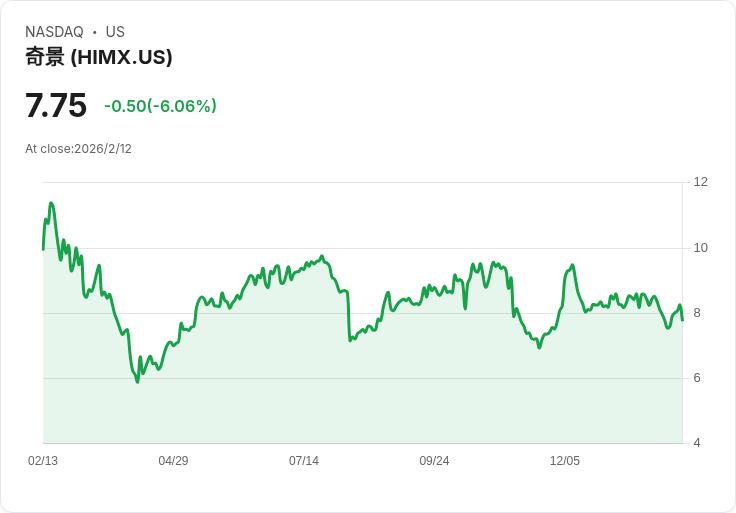Click the At close 2026/2/12 timestamp
Viewport: 736px width, 513px height.
click(78, 149)
